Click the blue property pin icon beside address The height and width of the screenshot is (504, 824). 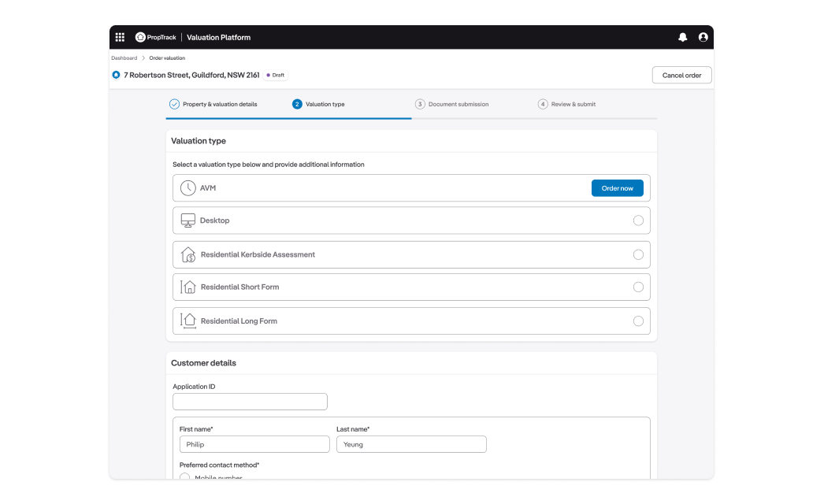pyautogui.click(x=116, y=75)
